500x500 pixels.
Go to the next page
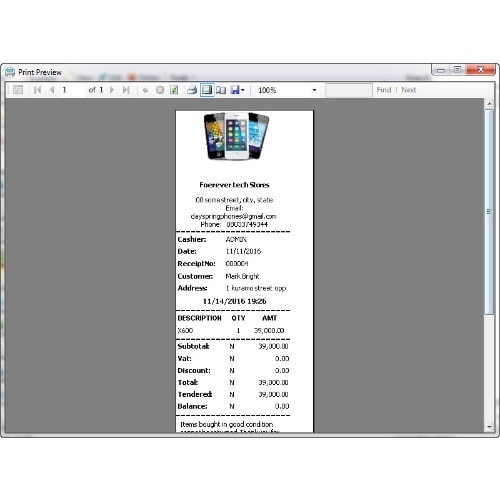tap(112, 90)
